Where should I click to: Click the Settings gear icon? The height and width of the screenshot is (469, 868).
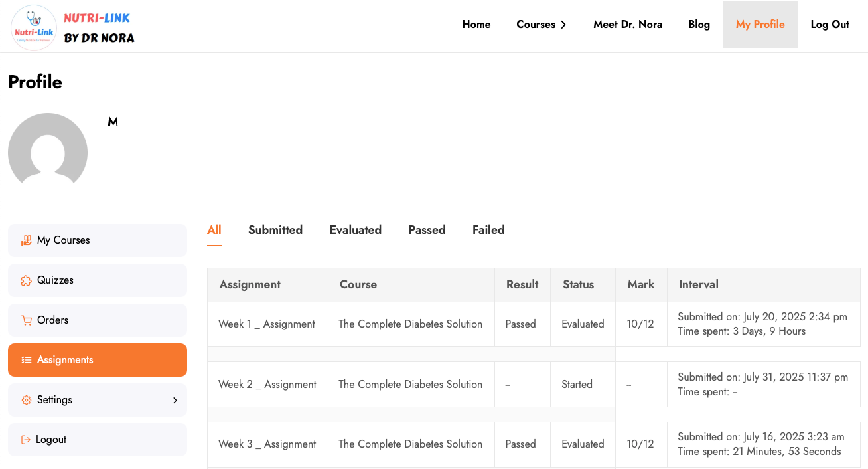click(27, 400)
